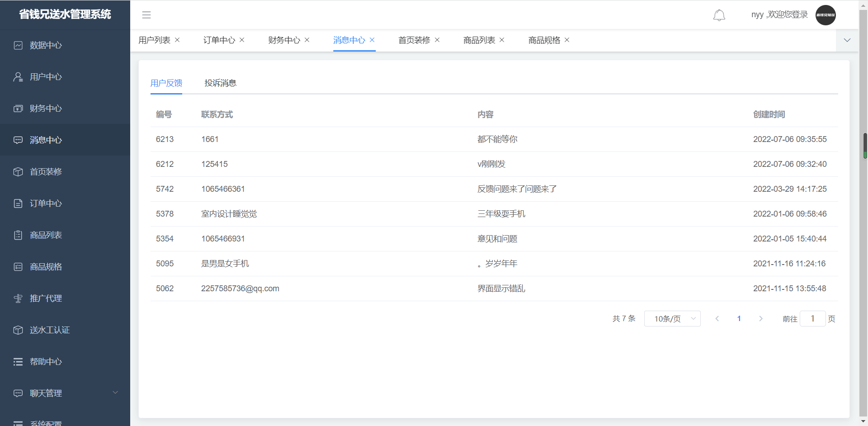Focus the 前往 page number input

(812, 319)
